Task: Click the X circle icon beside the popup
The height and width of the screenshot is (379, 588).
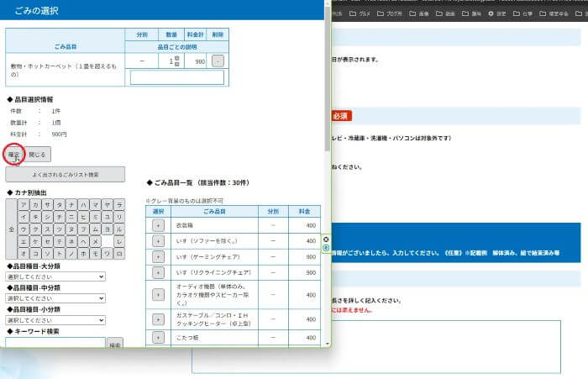Action: (326, 240)
